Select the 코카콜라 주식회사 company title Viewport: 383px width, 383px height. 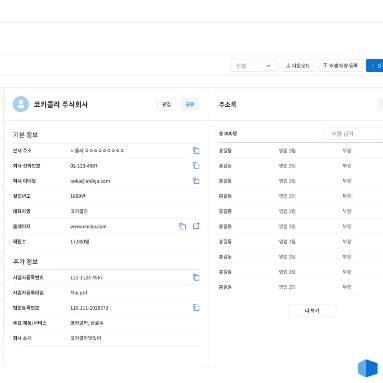pyautogui.click(x=61, y=104)
